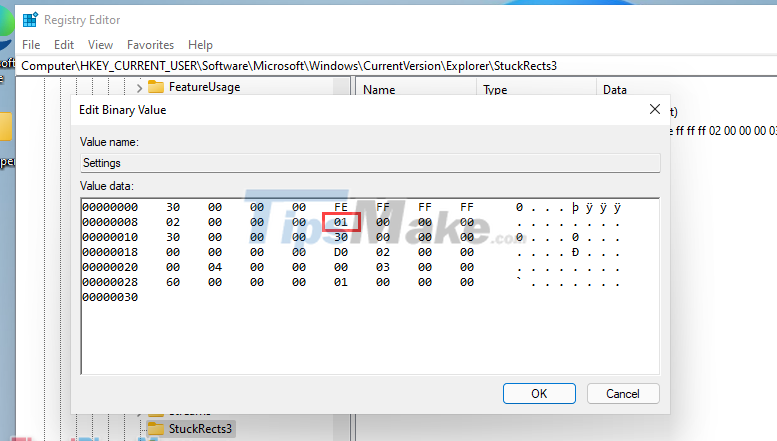This screenshot has height=441, width=777.
Task: Click the first 30 byte in row 00000000
Action: [x=173, y=207]
